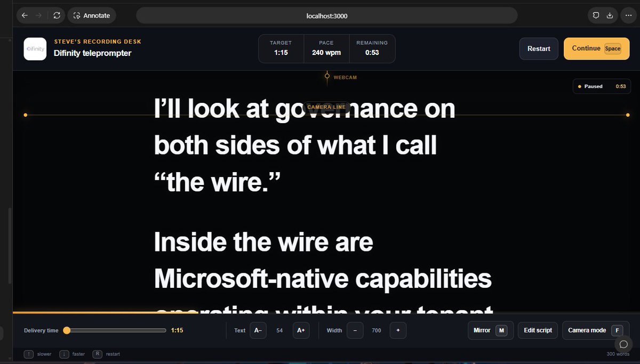
Task: Click the text size value 54
Action: (x=279, y=330)
